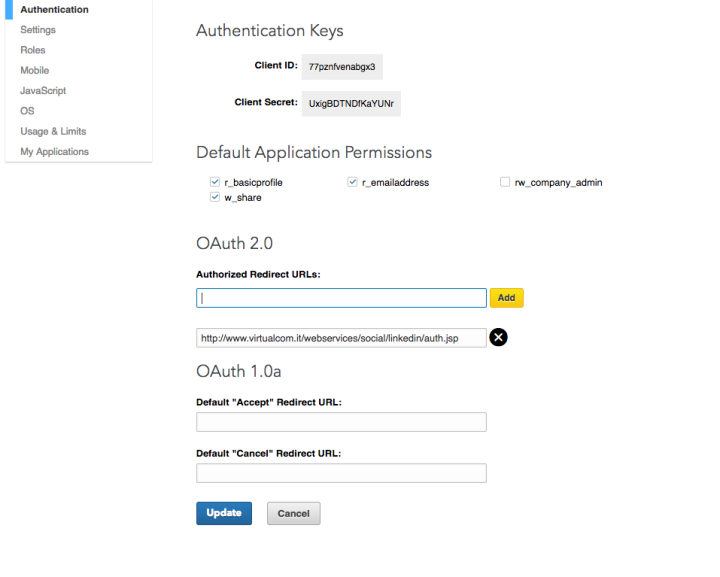Enable the rw_company_admin permission
Screen dimensions: 720x577
point(505,182)
